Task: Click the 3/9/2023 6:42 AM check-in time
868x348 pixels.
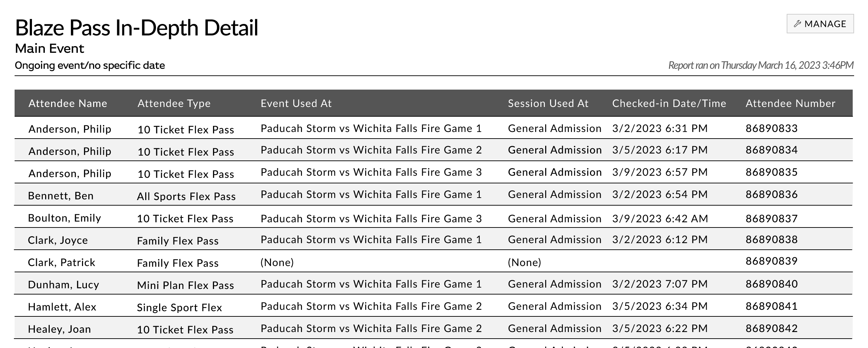Action: [x=660, y=218]
